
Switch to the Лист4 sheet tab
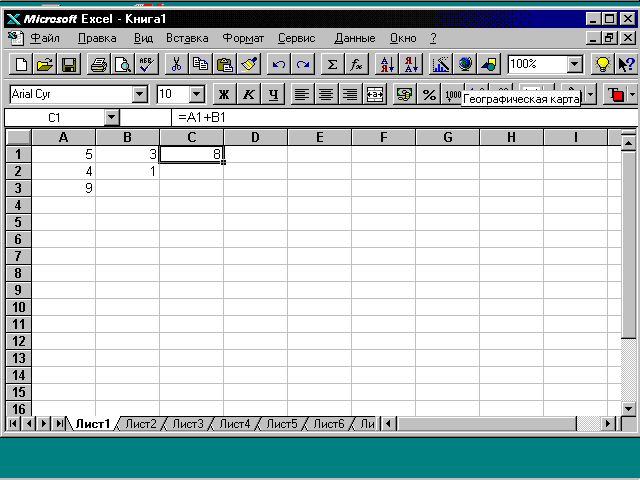click(235, 424)
